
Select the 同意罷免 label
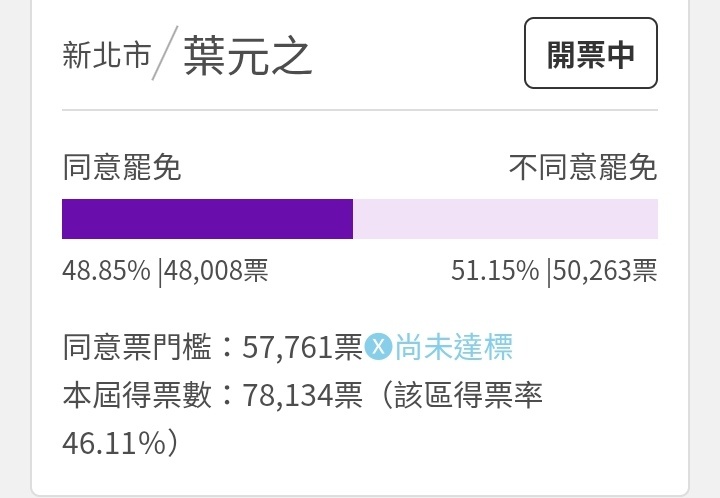pyautogui.click(x=122, y=168)
